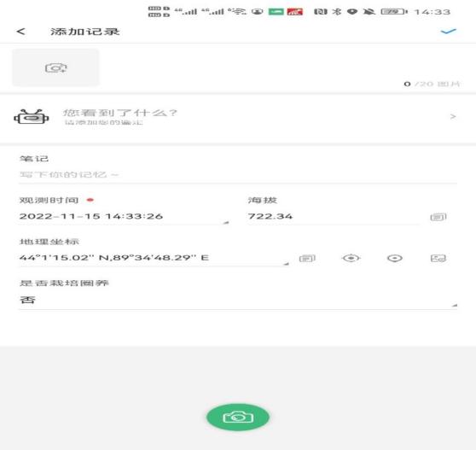Tap the 添加记录 page title
This screenshot has width=476, height=450.
point(85,32)
